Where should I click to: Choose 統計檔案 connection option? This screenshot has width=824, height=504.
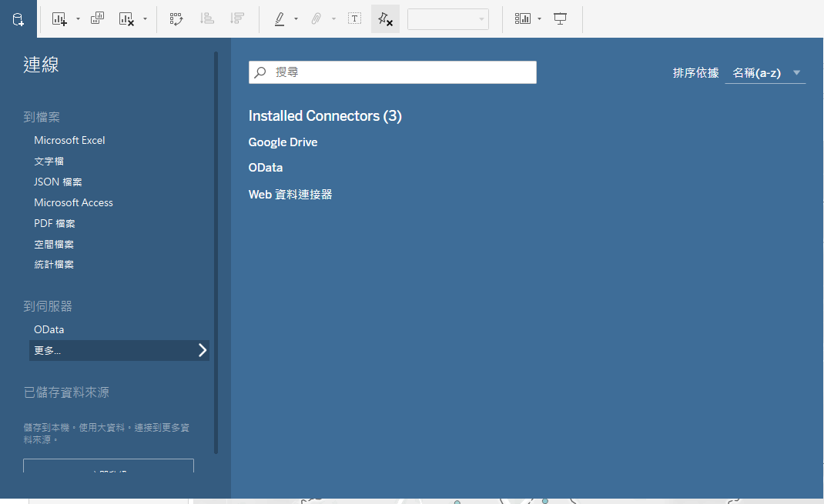[x=54, y=265]
